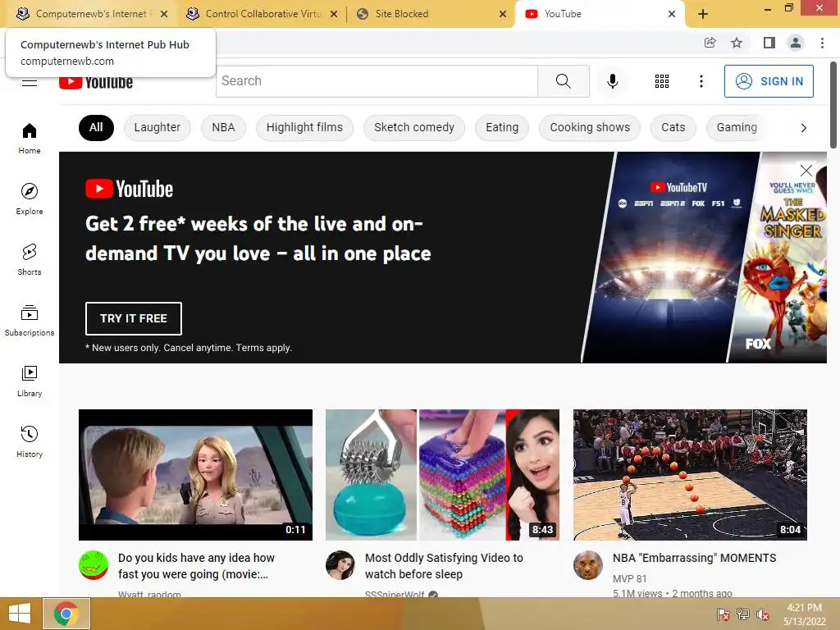
Task: Select the Cats filter chip
Action: pos(673,127)
